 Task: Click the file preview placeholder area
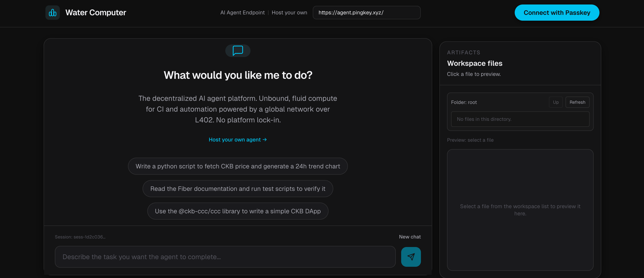click(520, 210)
